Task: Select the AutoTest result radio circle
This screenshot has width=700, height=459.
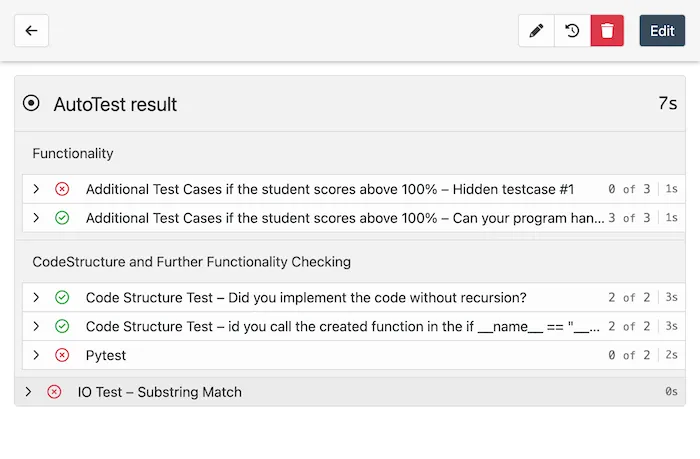Action: (32, 104)
